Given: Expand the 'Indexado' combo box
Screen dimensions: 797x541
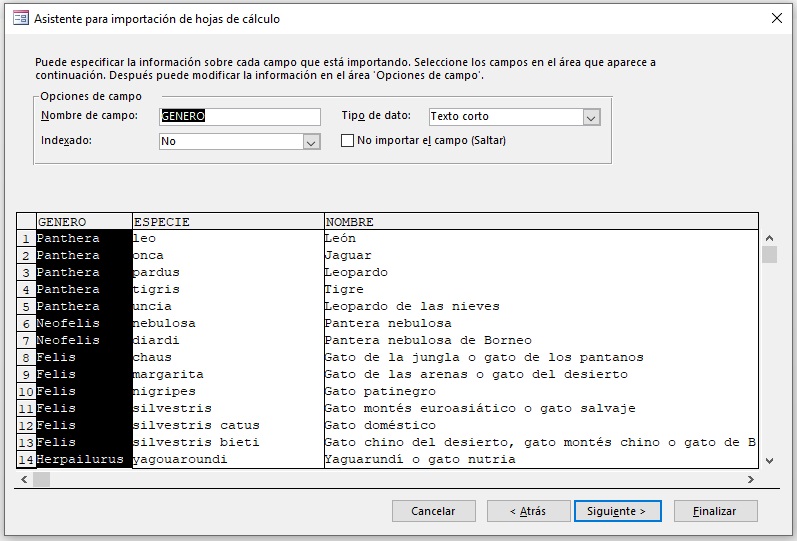Looking at the screenshot, I should click(311, 142).
